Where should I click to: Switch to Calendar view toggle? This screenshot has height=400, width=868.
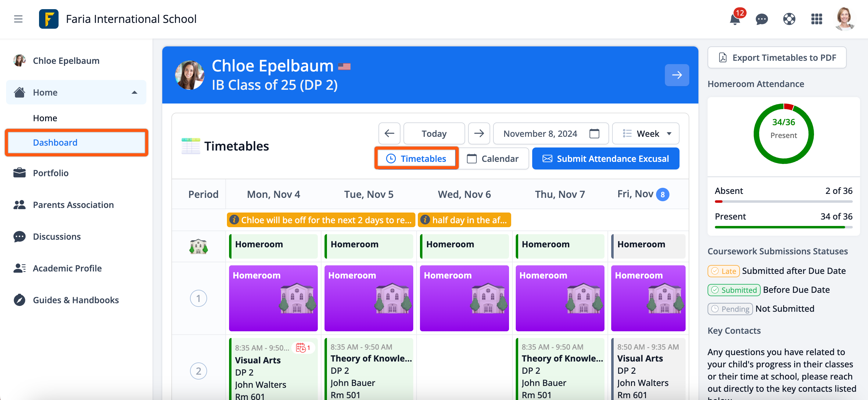click(493, 158)
